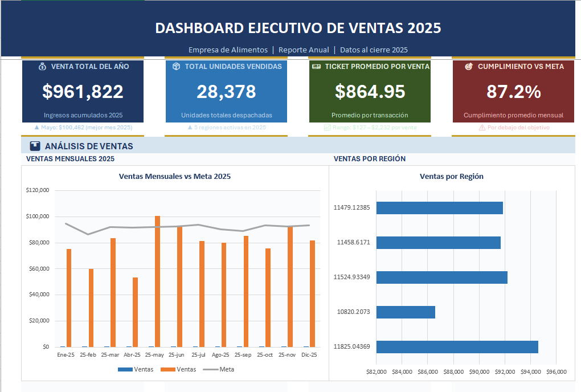Click the 25-may month label on axis
This screenshot has height=392, width=581.
point(154,355)
